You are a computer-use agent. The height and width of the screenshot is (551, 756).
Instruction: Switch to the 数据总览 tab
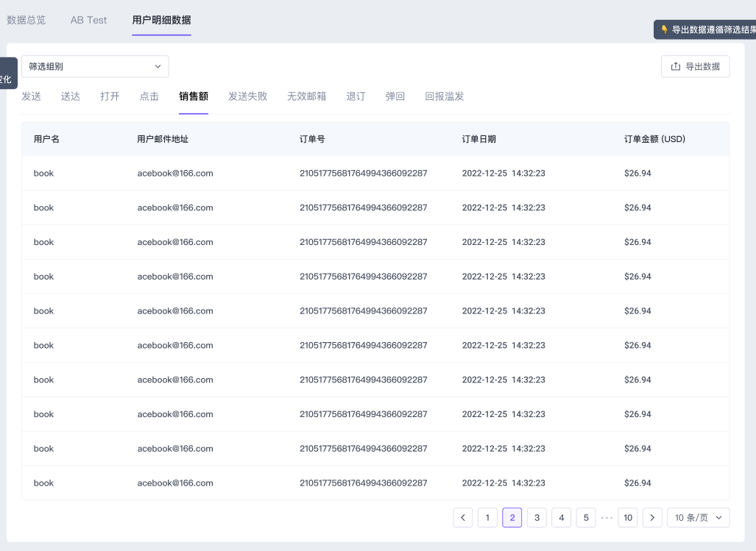27,20
